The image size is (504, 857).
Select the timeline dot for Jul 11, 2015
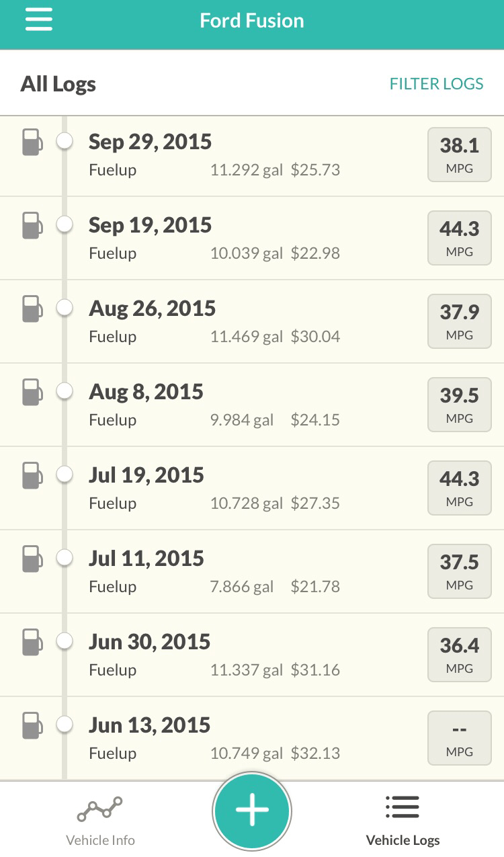[x=65, y=558]
